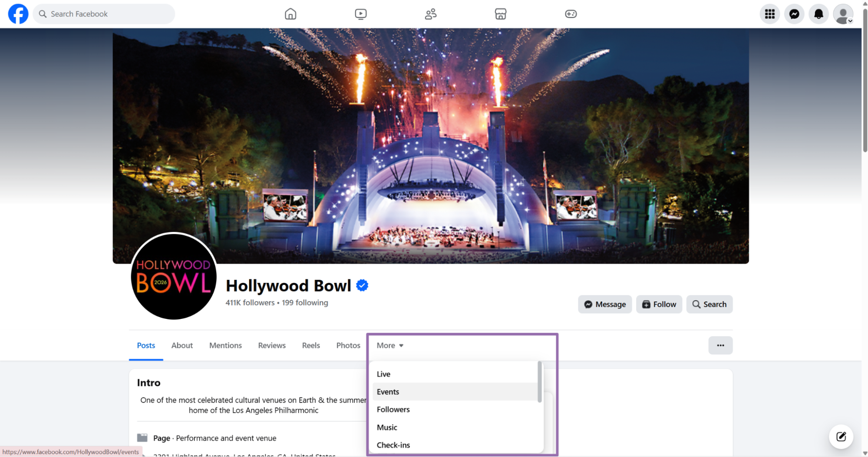Choose Check-ins from the More menu
The width and height of the screenshot is (868, 457).
point(455,445)
